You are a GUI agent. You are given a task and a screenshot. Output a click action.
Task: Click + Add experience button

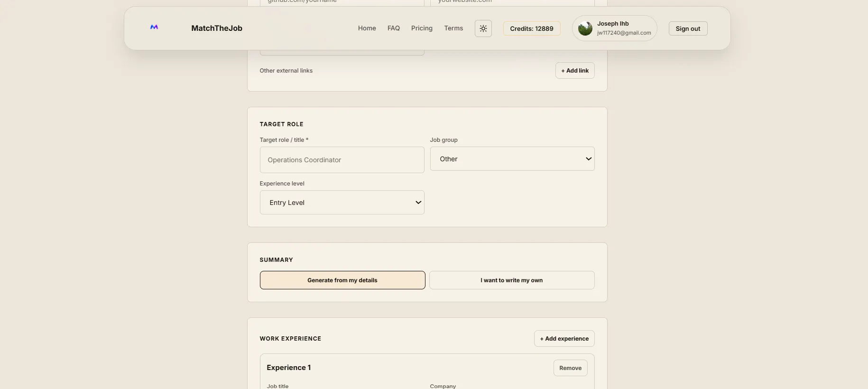(x=564, y=339)
